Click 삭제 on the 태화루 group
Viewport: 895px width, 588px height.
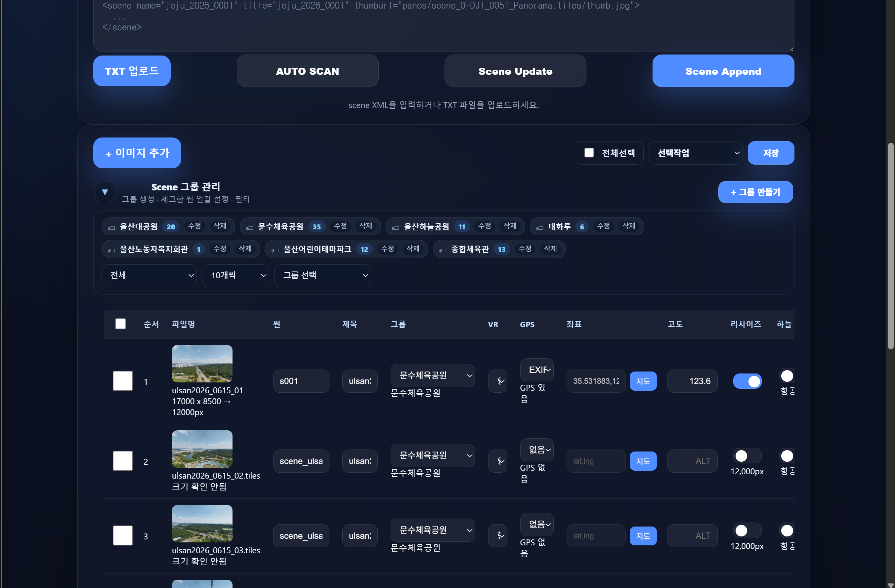pyautogui.click(x=629, y=226)
